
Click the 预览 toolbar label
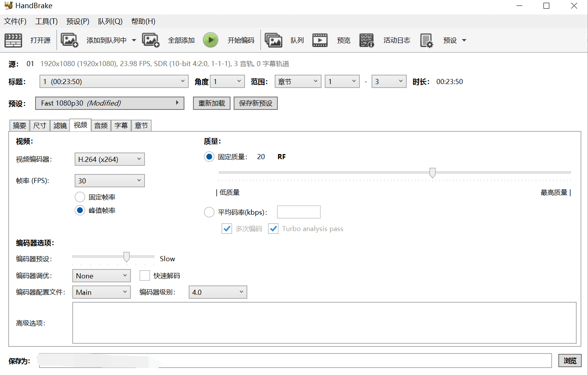click(x=344, y=40)
